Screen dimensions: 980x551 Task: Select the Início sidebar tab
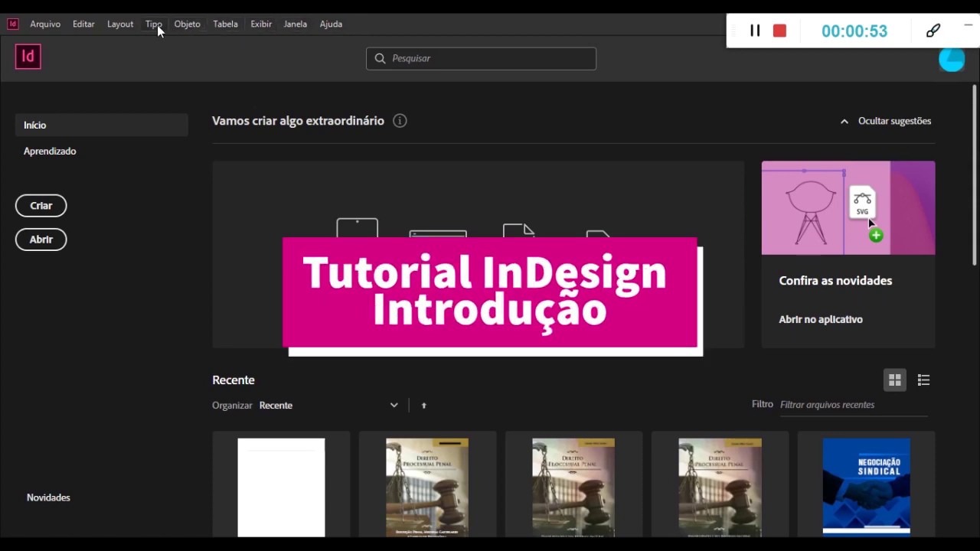[101, 125]
